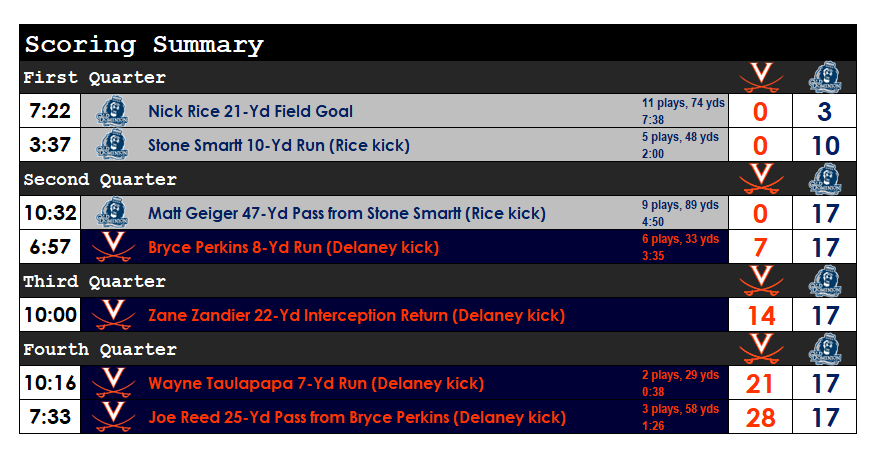Click the Old Dominion logo in Fourth Quarter header
The width and height of the screenshot is (885, 459).
click(x=825, y=349)
